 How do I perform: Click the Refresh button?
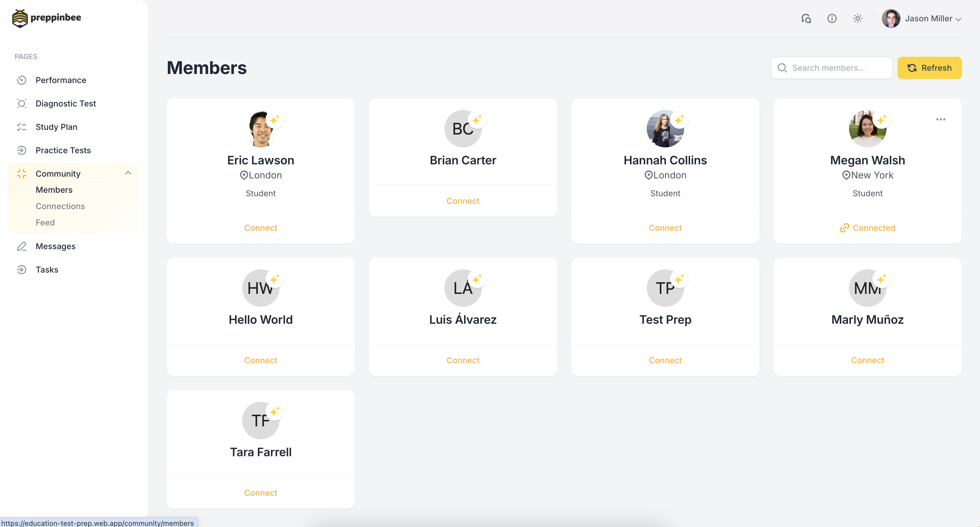coord(929,68)
